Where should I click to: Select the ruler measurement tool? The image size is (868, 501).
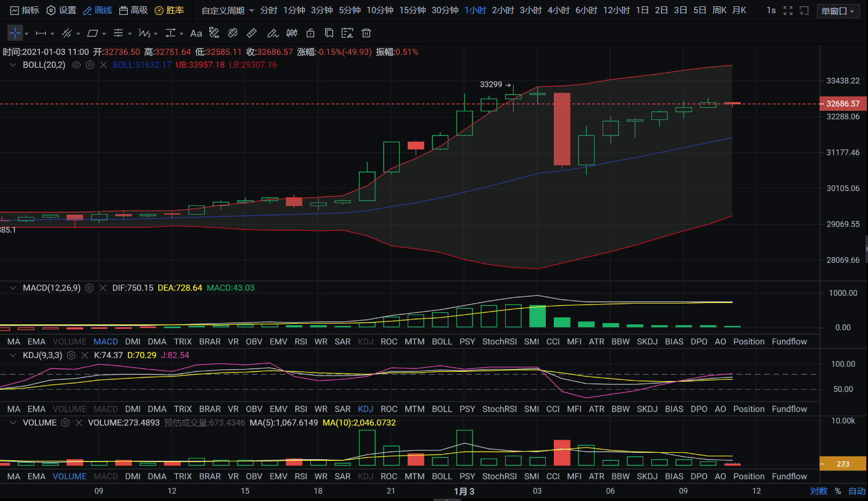pos(252,33)
